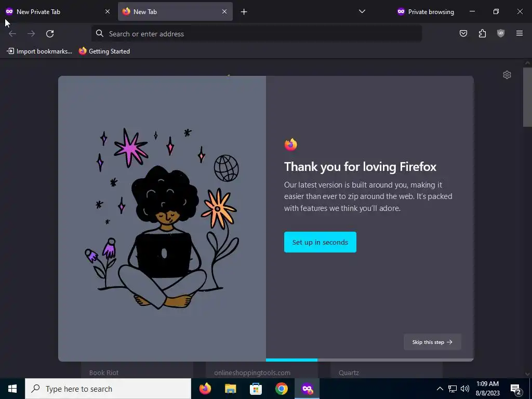Focus the Search or enter address field
This screenshot has height=399, width=532.
(x=257, y=34)
